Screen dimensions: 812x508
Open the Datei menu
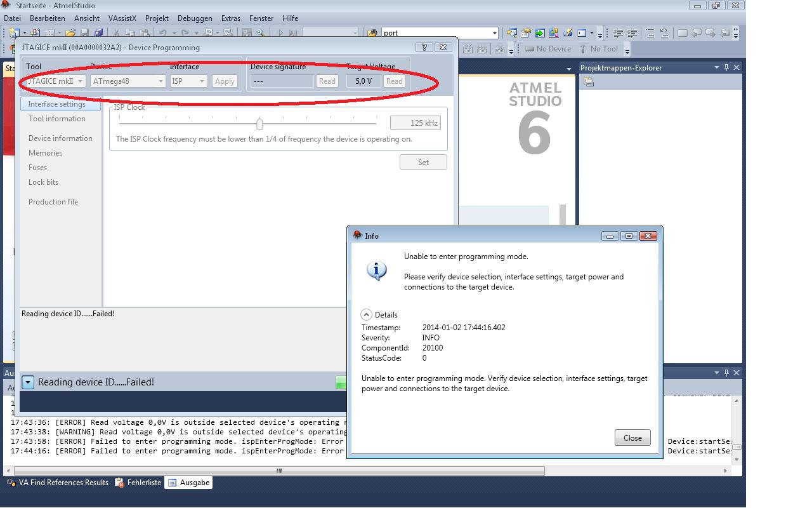(12, 18)
